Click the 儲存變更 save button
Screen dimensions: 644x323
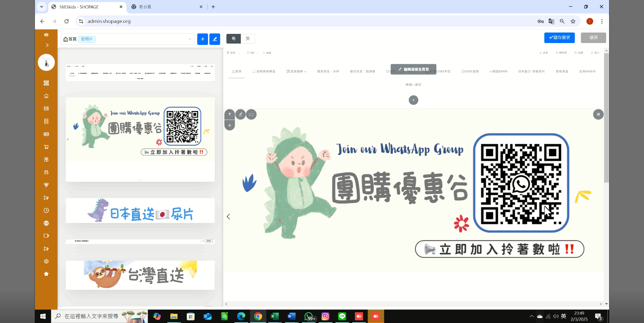[x=559, y=38]
